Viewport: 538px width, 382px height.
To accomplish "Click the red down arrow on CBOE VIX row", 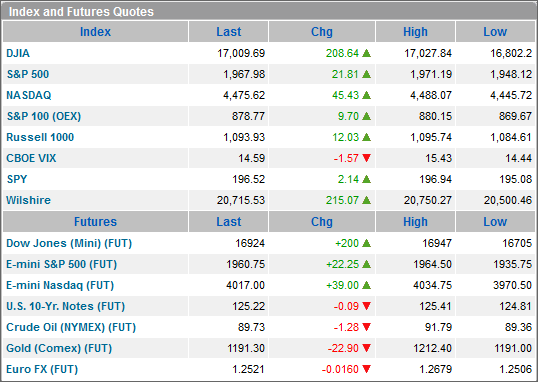I will pos(366,158).
